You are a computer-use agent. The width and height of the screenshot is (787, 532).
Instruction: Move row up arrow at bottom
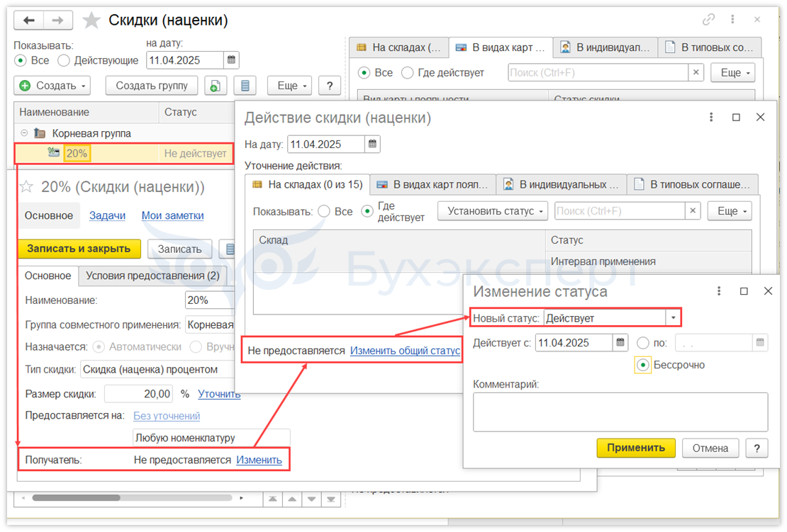tap(292, 499)
